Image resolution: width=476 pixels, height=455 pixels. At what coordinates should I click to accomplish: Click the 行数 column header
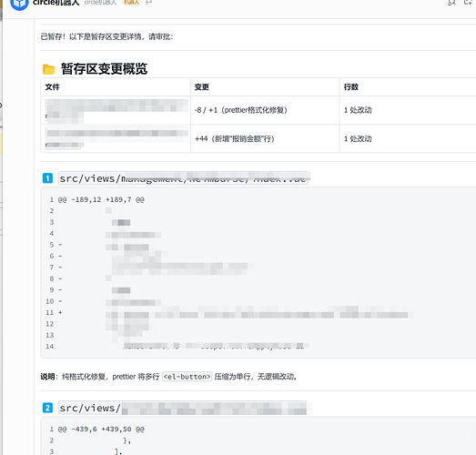click(x=351, y=87)
